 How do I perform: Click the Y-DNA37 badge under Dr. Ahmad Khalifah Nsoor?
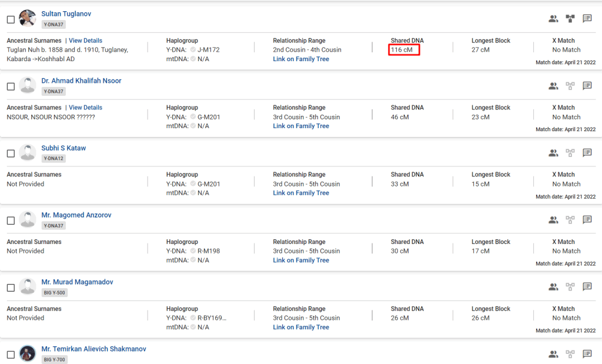click(53, 92)
